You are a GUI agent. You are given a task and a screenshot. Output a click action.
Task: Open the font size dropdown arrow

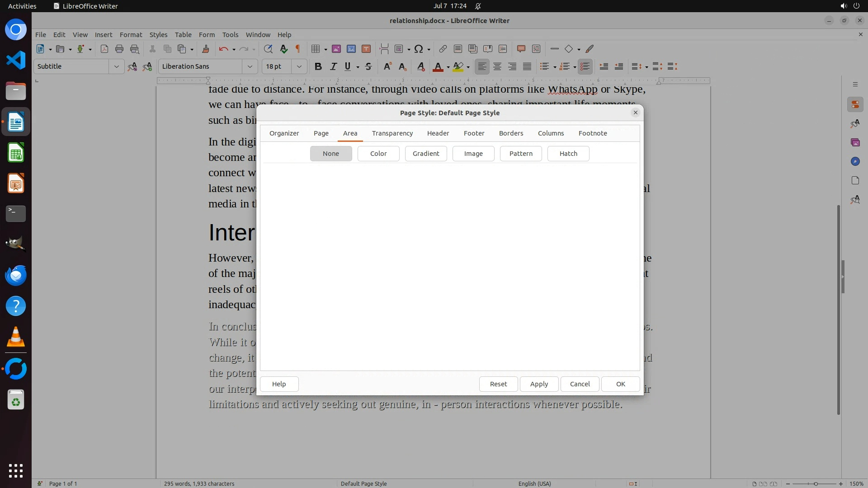299,66
